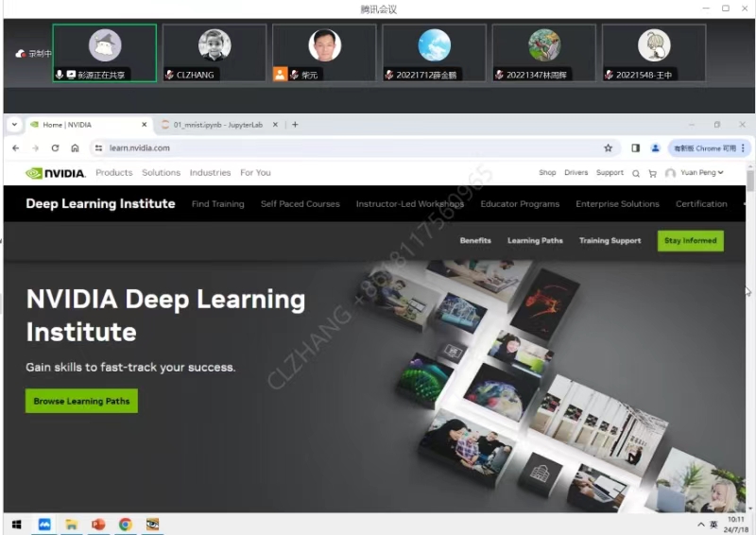Click the Browse Learning Paths button
The width and height of the screenshot is (756, 535).
tap(81, 401)
